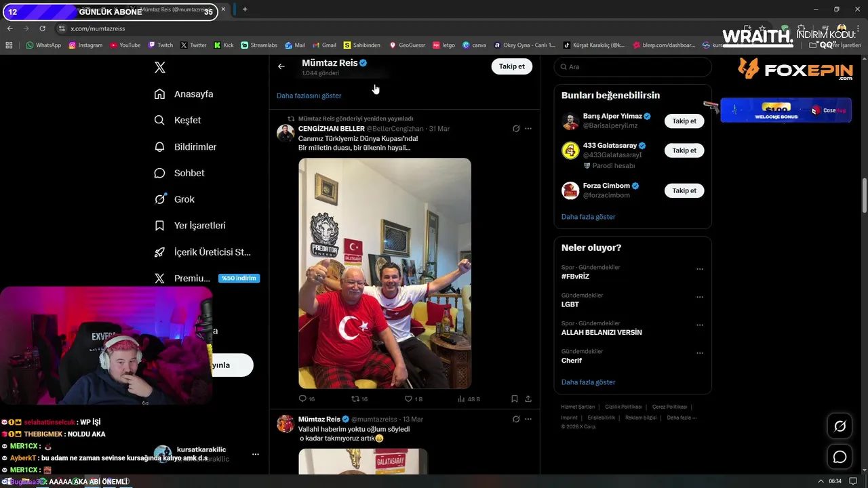Screen dimensions: 868x488
Task: Open more options on Cengizhan Beller post
Action: tap(528, 129)
